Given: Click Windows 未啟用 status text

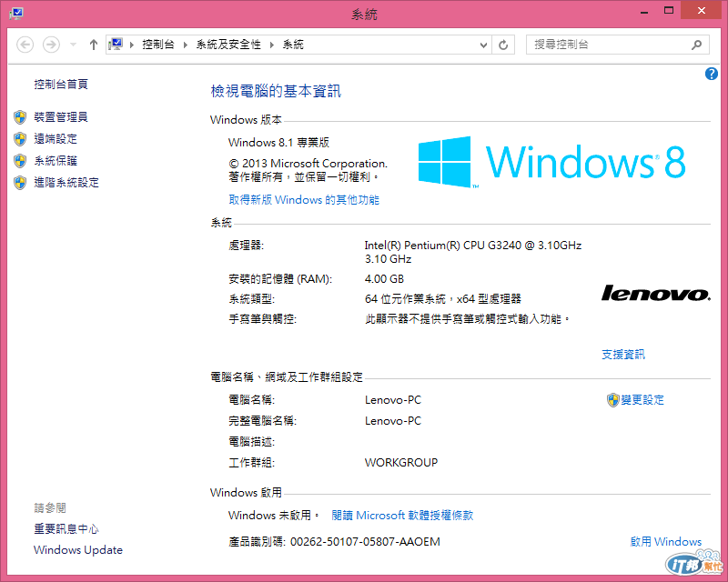Looking at the screenshot, I should pos(274,516).
